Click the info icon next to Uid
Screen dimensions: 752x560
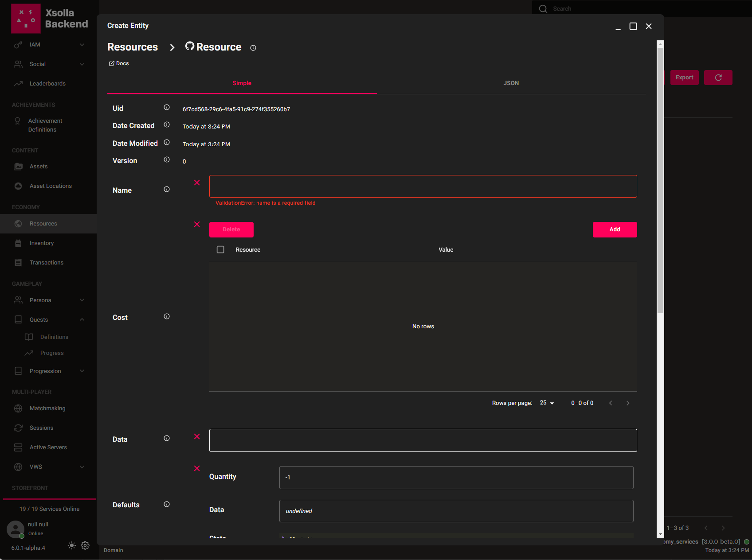pos(167,107)
